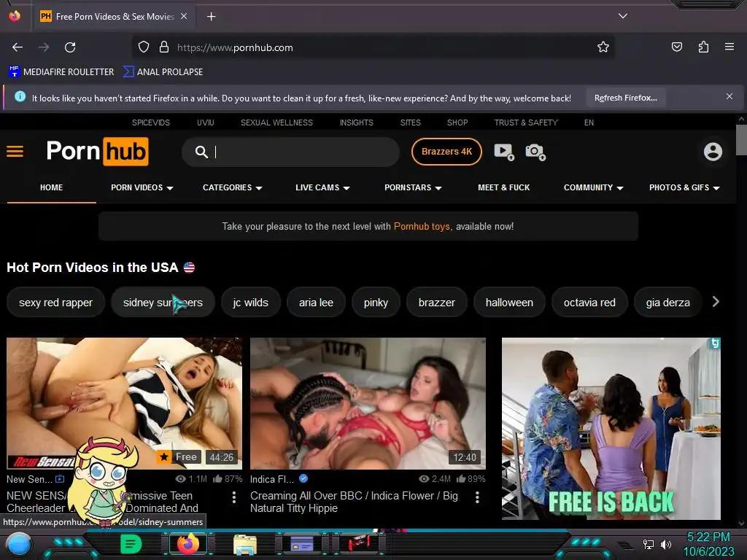This screenshot has width=747, height=560.
Task: Open the Meet & Fuck nav item
Action: (x=503, y=187)
